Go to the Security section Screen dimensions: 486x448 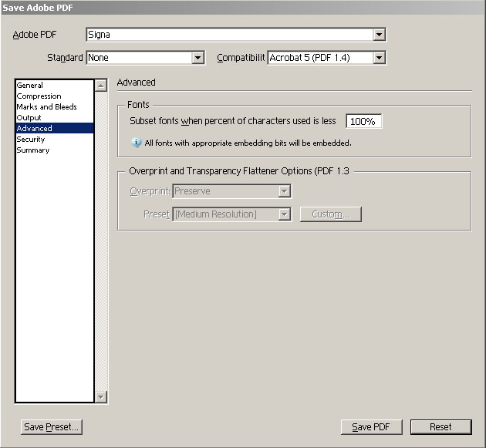coord(55,139)
